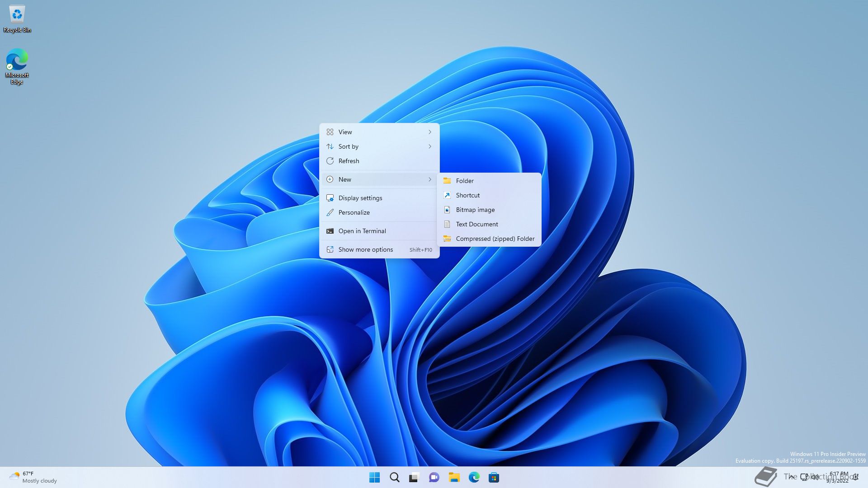Open taskbar Search
The width and height of the screenshot is (868, 488).
click(394, 478)
